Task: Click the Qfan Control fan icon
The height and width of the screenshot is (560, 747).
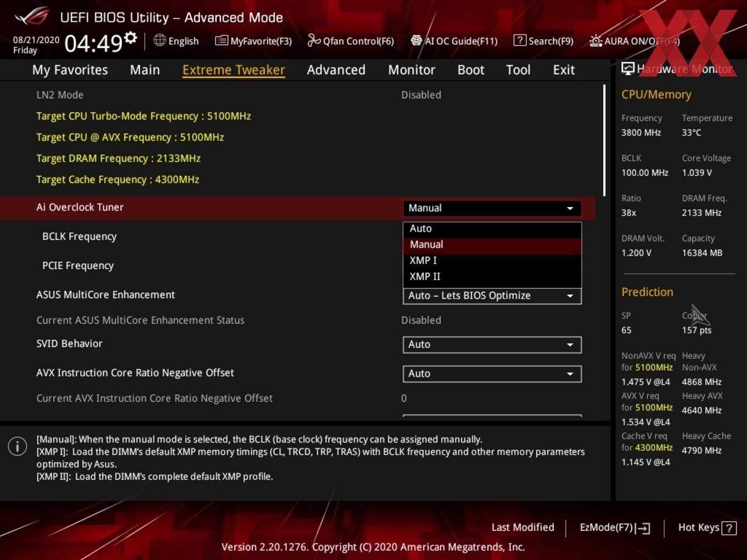Action: (x=314, y=40)
